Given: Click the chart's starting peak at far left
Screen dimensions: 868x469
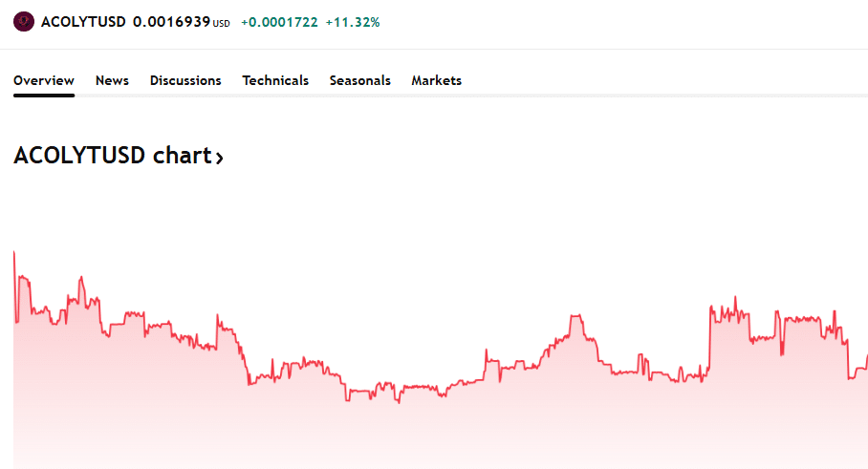Looking at the screenshot, I should (14, 252).
